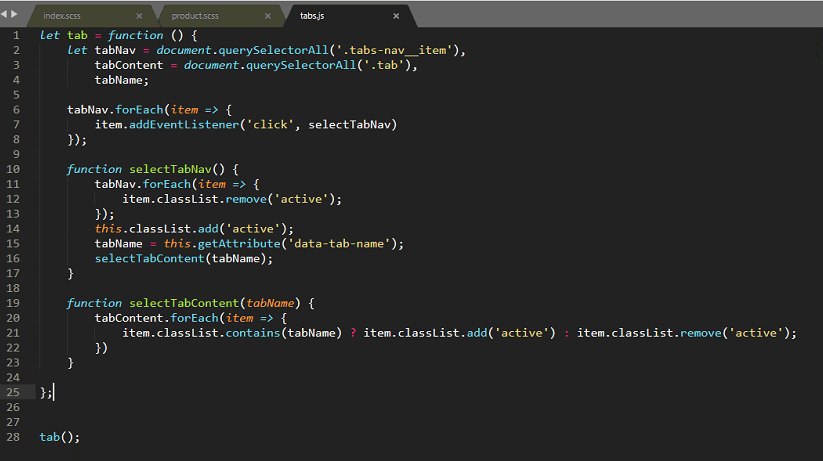Click 'contains' method on line 21
This screenshot has width=823, height=461.
point(253,333)
